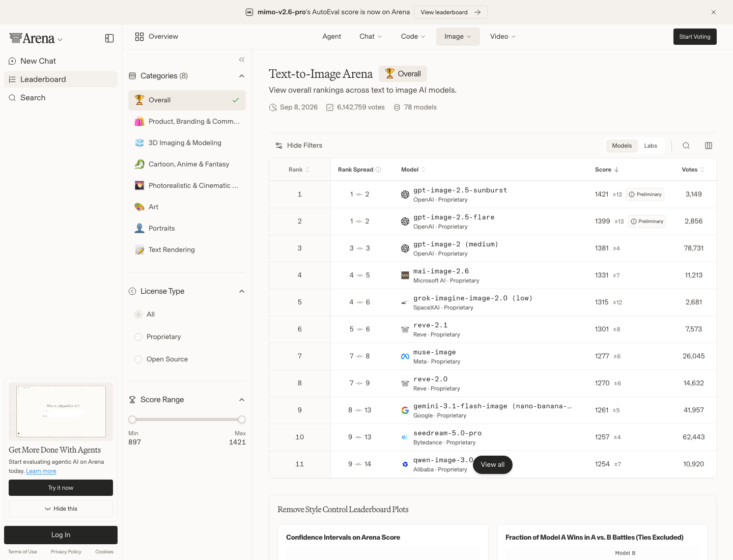The image size is (733, 560).
Task: Click the shopping bags icon for Product, Branding
Action: pos(139,121)
